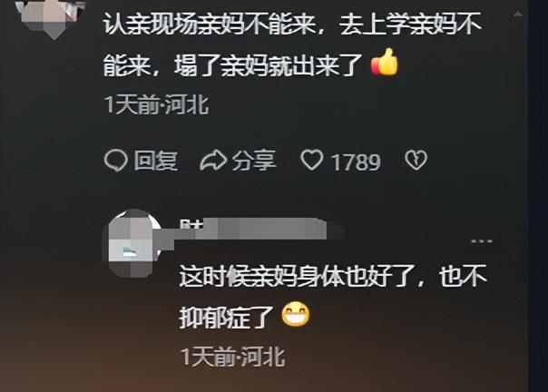Click the first comment's 1天前·河北 timestamp
The width and height of the screenshot is (548, 392).
[x=157, y=104]
